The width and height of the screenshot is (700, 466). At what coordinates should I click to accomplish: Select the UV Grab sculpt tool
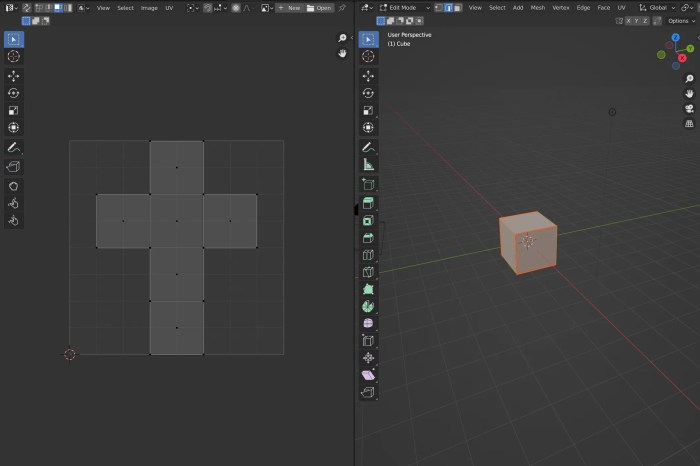click(x=13, y=186)
